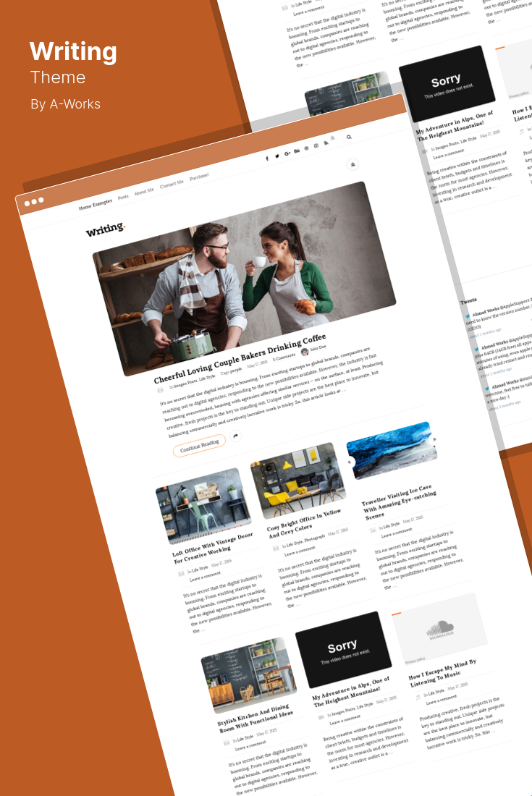Open Stylish Kitchen And Dining Room post title
The image size is (532, 796).
point(256,719)
